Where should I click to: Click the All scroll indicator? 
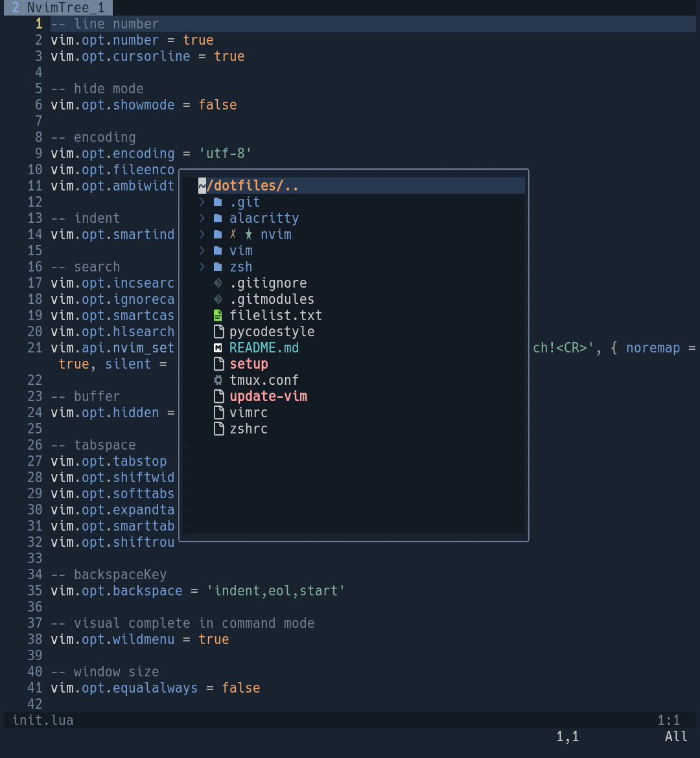click(x=676, y=737)
